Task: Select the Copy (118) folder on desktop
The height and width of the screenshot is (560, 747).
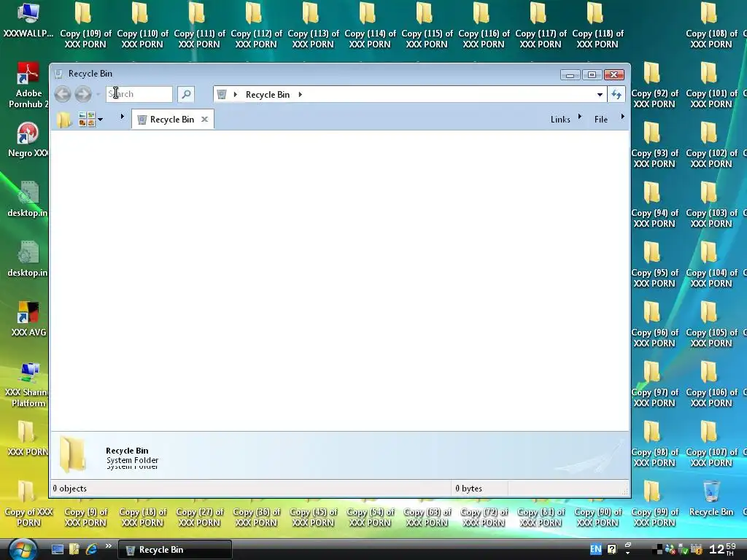Action: click(597, 26)
